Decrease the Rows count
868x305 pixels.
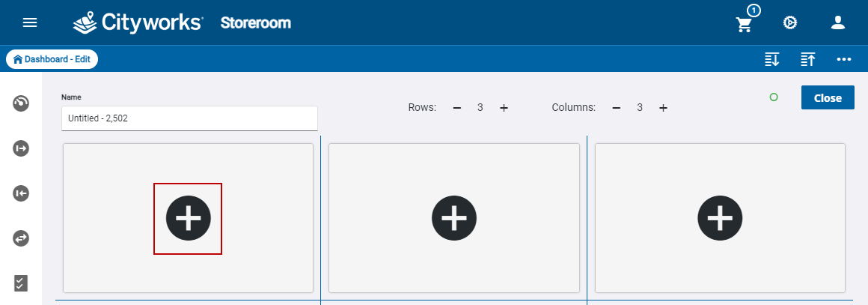click(x=457, y=107)
